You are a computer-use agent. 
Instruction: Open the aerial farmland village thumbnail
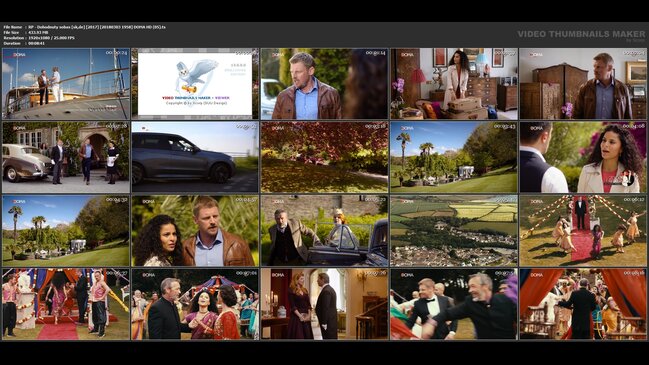tap(454, 231)
